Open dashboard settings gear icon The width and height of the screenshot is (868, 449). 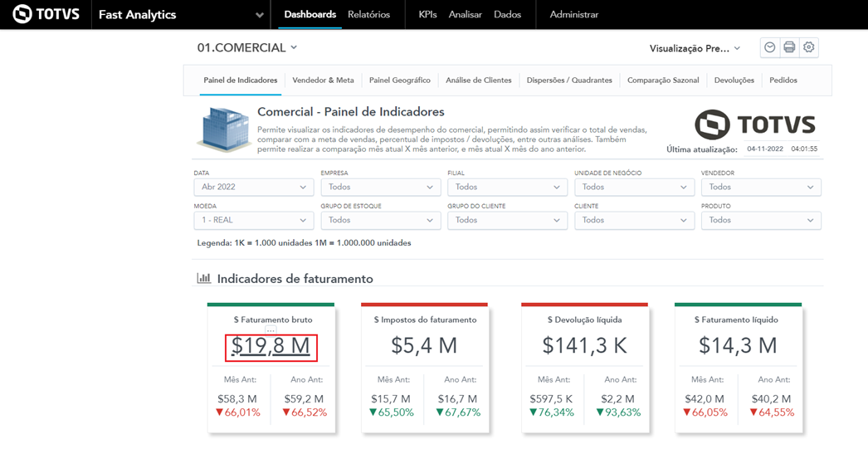point(809,47)
